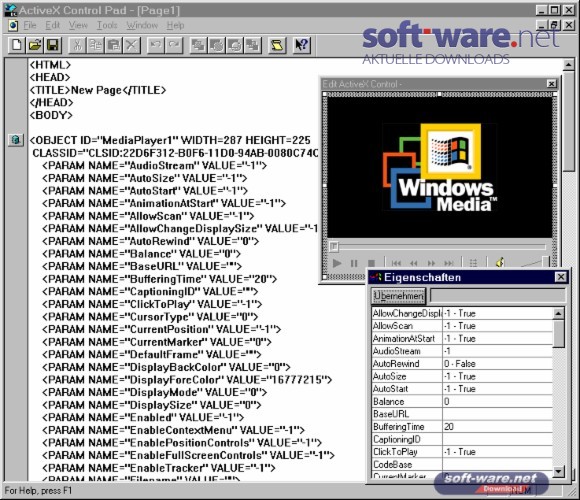Open the Script Wizard scroll icon
The height and width of the screenshot is (500, 580).
click(277, 45)
